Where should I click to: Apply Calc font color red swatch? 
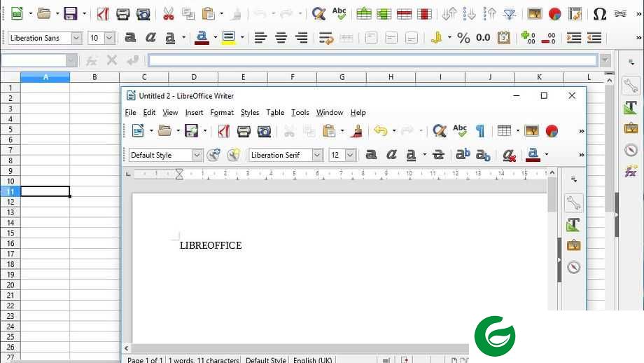(202, 38)
